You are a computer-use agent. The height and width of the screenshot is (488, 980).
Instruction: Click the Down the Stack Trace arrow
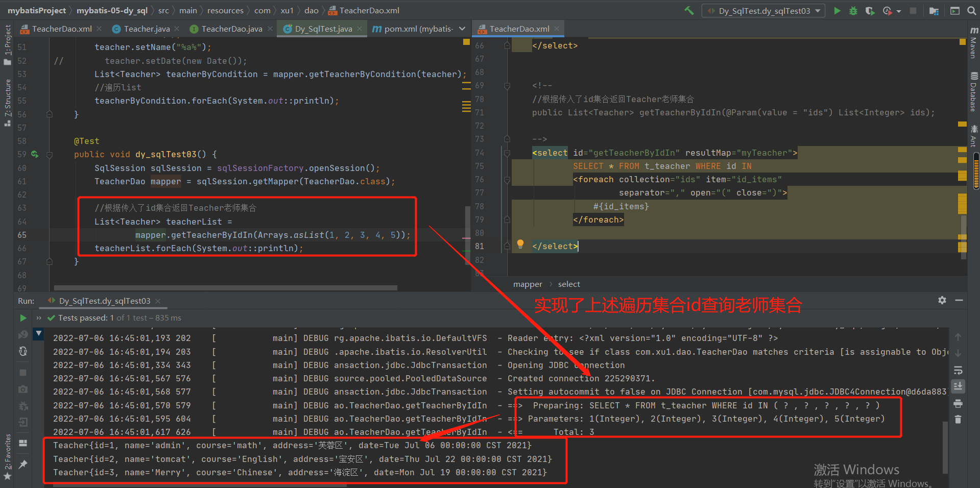coord(958,353)
